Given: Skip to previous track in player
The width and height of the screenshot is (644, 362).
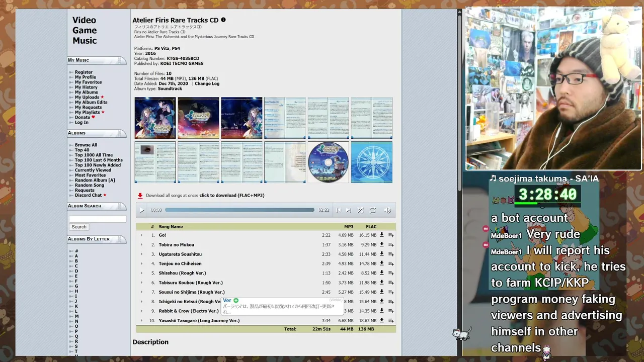Looking at the screenshot, I should 339,210.
